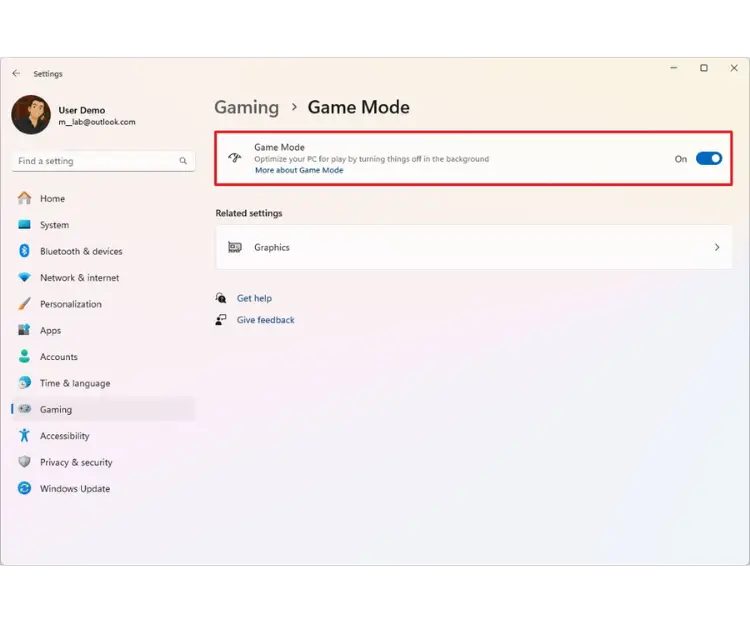The image size is (750, 628).
Task: Click the Find a setting search box
Action: point(103,161)
